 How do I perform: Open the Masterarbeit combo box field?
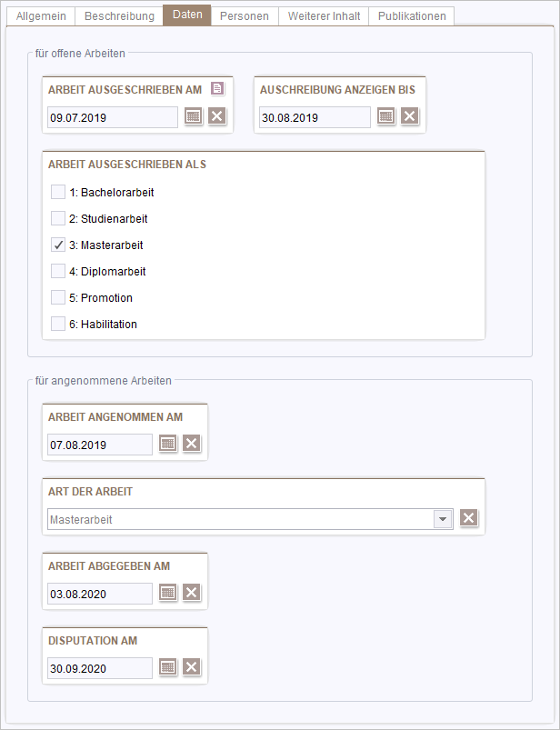(250, 519)
